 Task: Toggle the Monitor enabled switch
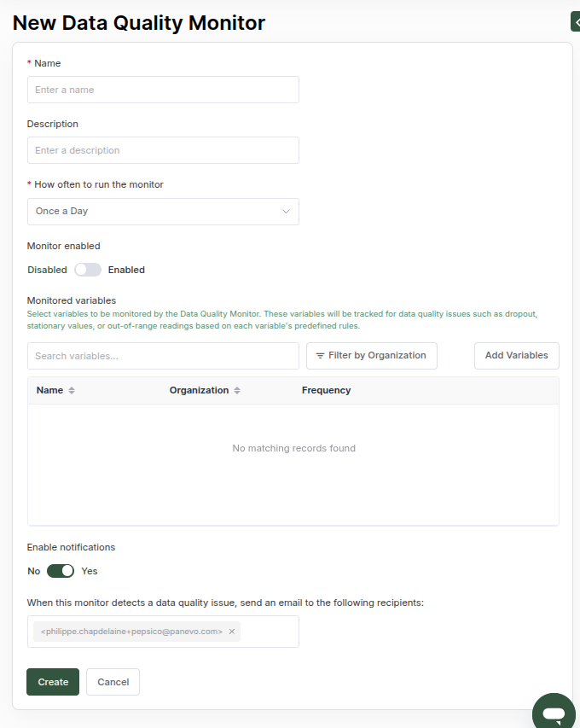tap(88, 270)
